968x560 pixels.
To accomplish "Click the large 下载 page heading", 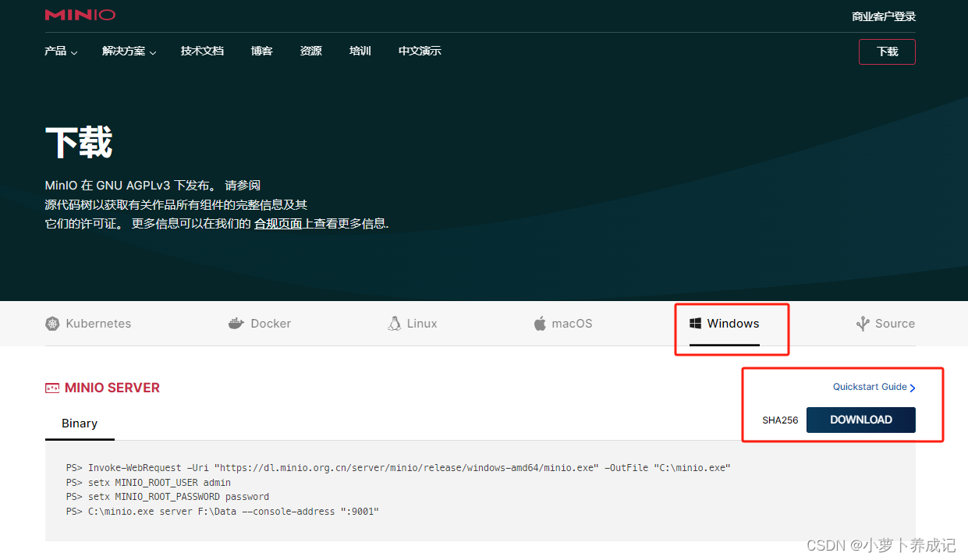I will pos(79,143).
